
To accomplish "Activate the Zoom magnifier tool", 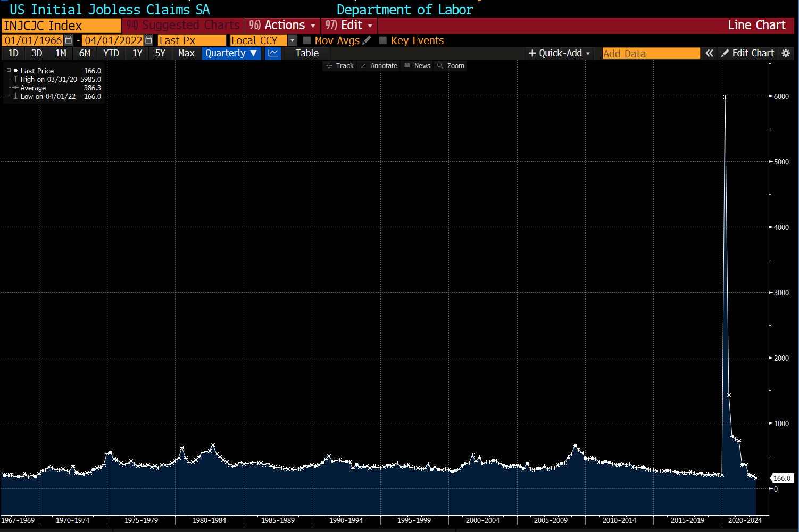I will (x=451, y=66).
